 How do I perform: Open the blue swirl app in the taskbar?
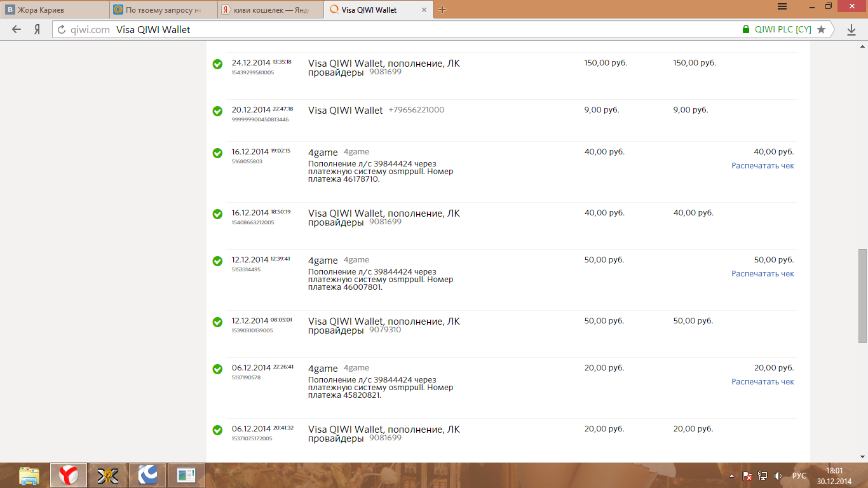point(147,475)
